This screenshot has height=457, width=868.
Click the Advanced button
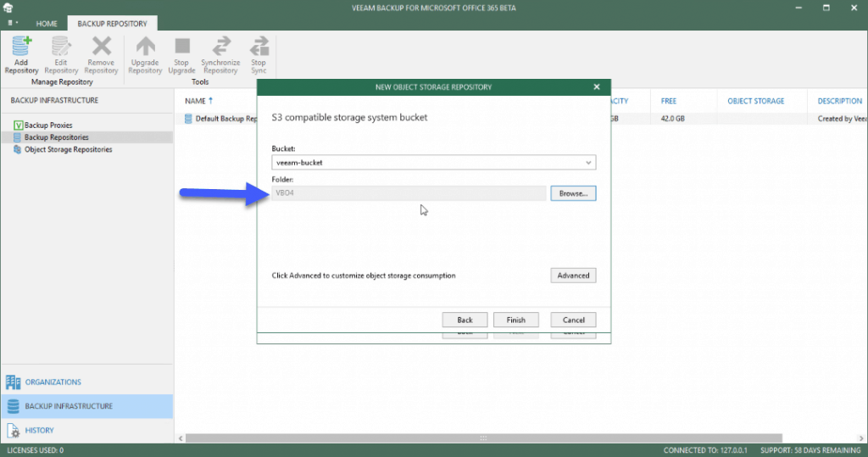tap(573, 276)
